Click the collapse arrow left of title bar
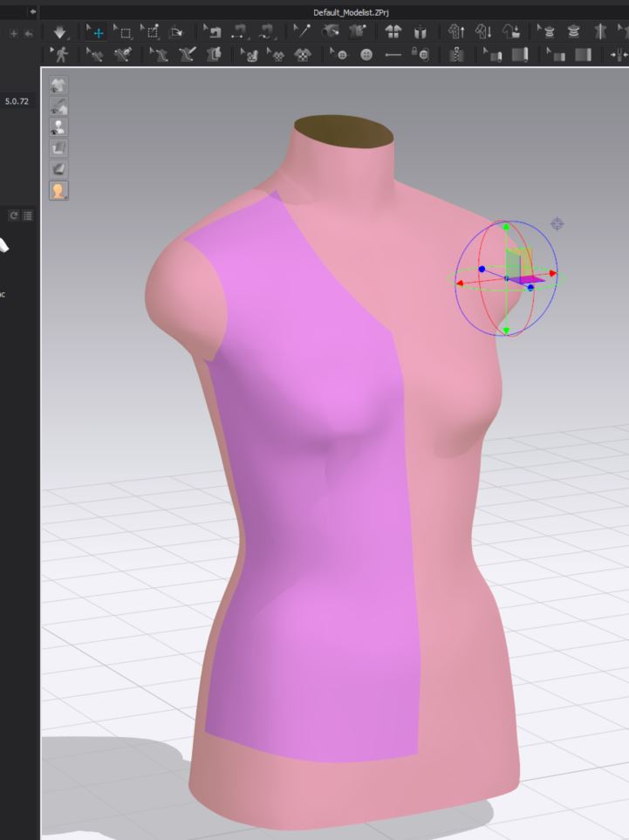Viewport: 629px width, 840px height. [x=32, y=11]
